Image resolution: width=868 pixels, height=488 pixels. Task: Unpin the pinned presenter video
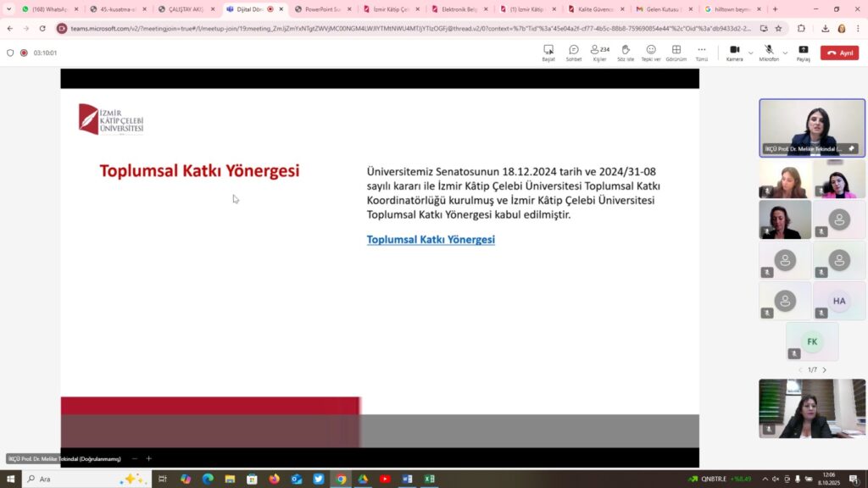(851, 148)
